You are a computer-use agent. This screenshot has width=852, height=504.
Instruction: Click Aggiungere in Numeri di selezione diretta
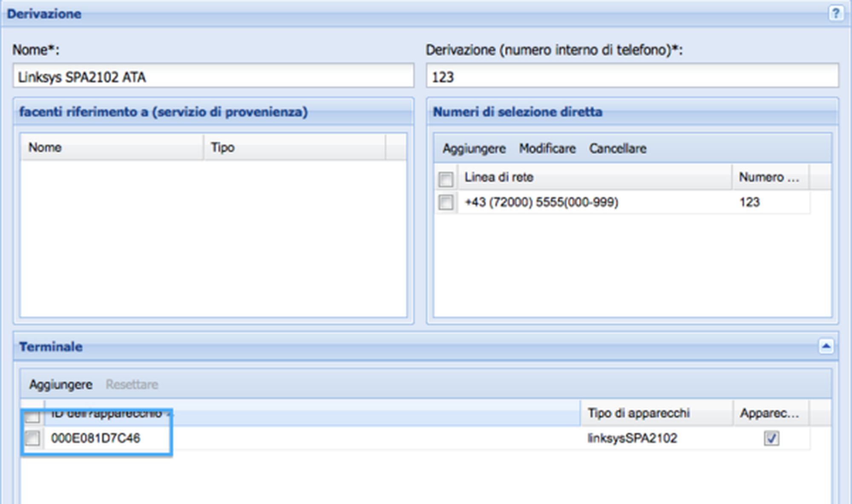(x=474, y=149)
